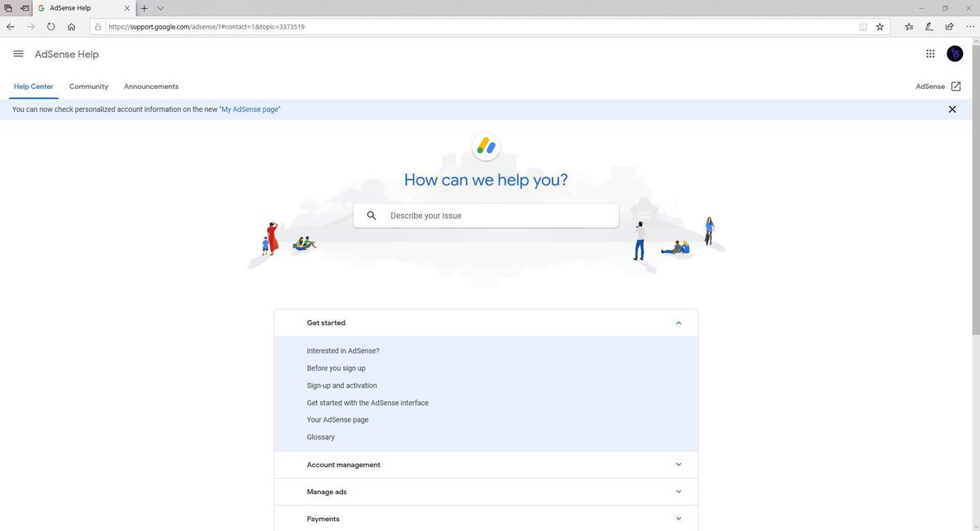This screenshot has width=980, height=531.
Task: Click the add notes pen icon
Action: point(929,26)
